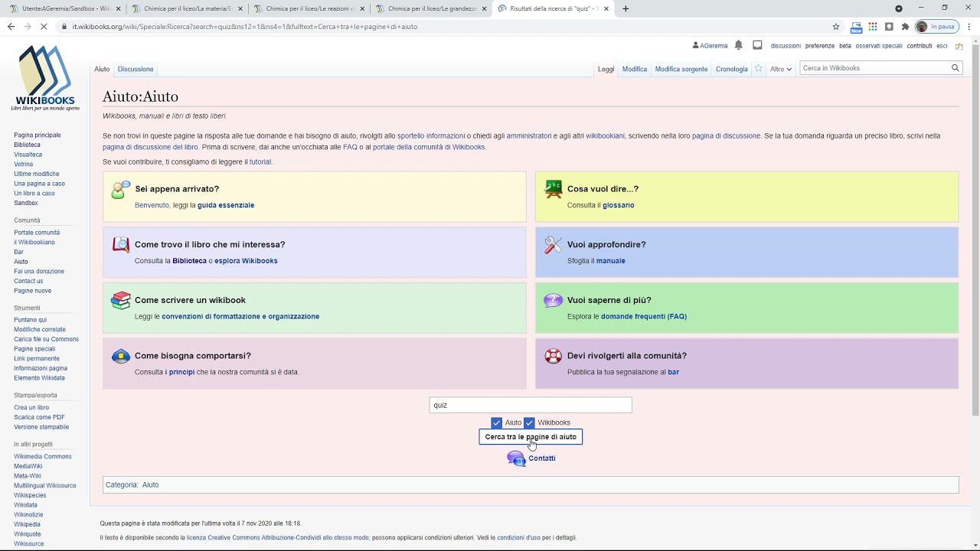Click the 'preferenze' top link

click(x=820, y=46)
